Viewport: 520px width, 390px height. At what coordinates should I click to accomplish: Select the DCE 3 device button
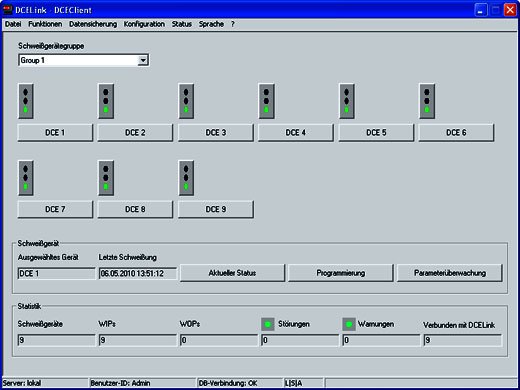216,133
